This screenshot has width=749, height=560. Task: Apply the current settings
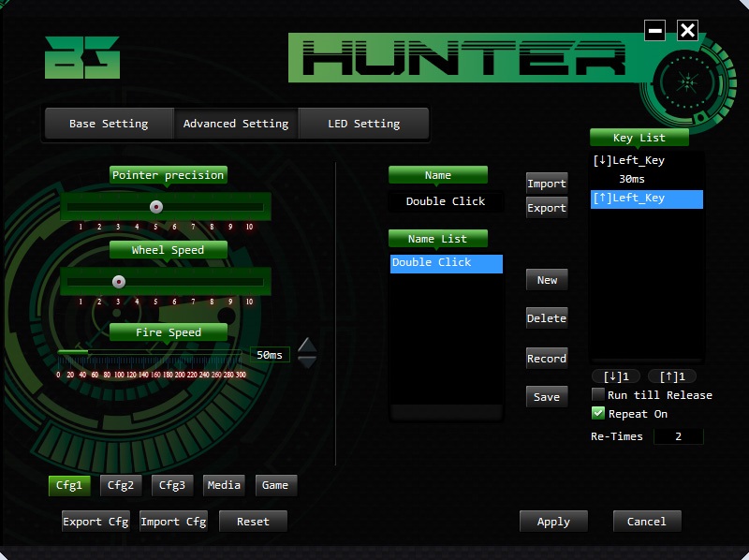tap(553, 522)
